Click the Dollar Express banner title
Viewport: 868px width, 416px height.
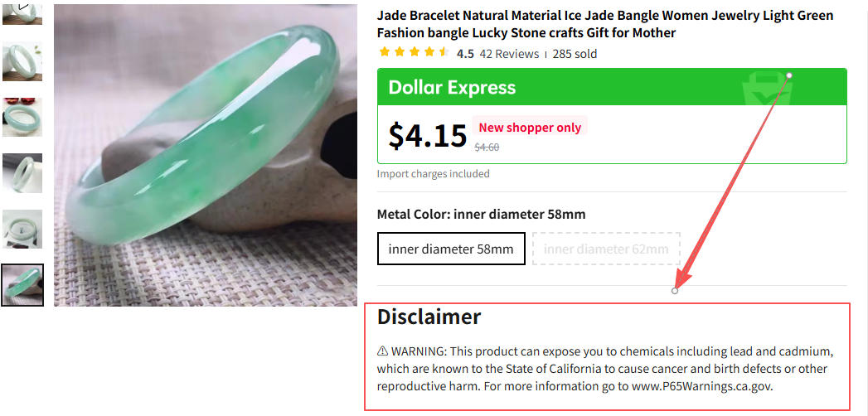pyautogui.click(x=452, y=88)
